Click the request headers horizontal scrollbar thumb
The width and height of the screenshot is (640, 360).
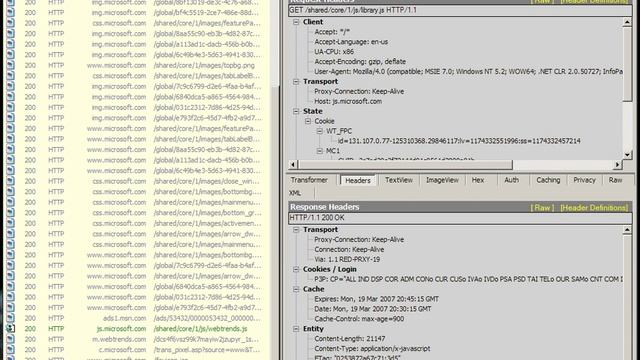pos(405,164)
